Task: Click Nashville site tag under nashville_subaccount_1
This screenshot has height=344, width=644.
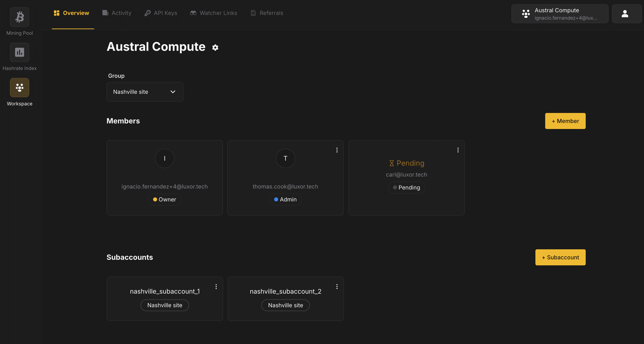Action: [164, 305]
